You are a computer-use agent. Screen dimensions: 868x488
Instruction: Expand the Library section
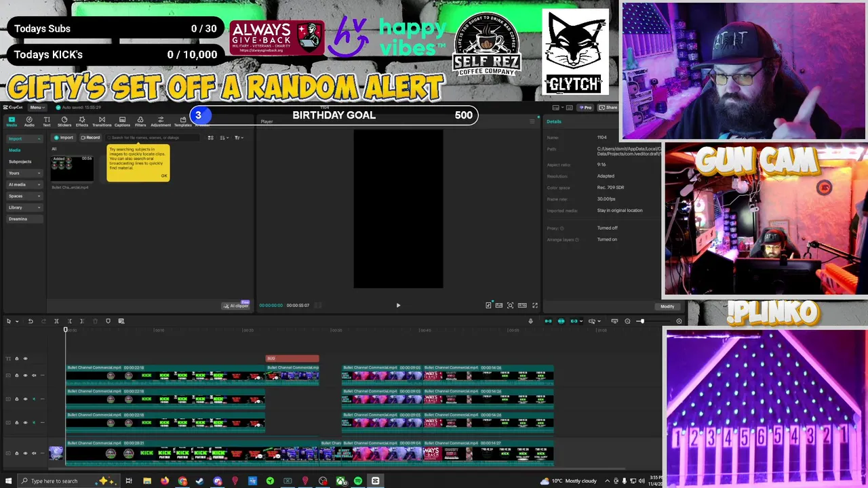(x=23, y=207)
